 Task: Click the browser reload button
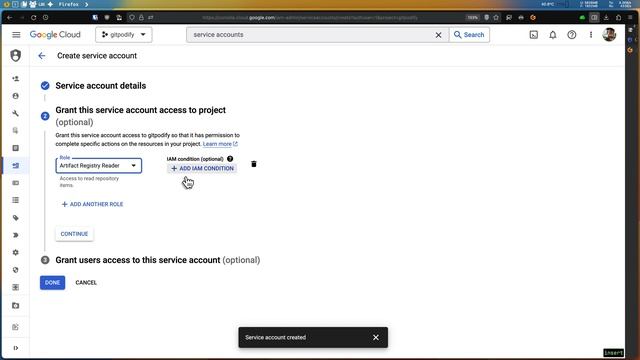click(x=33, y=18)
